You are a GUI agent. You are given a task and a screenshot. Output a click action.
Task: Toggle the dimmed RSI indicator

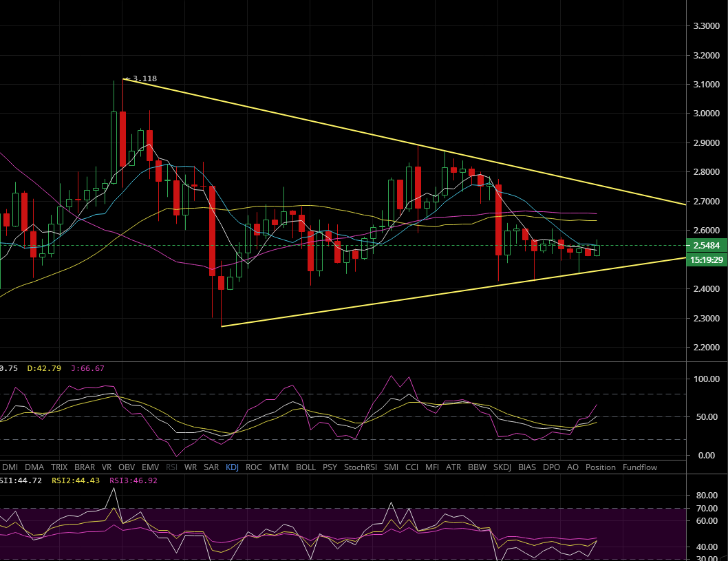point(171,467)
